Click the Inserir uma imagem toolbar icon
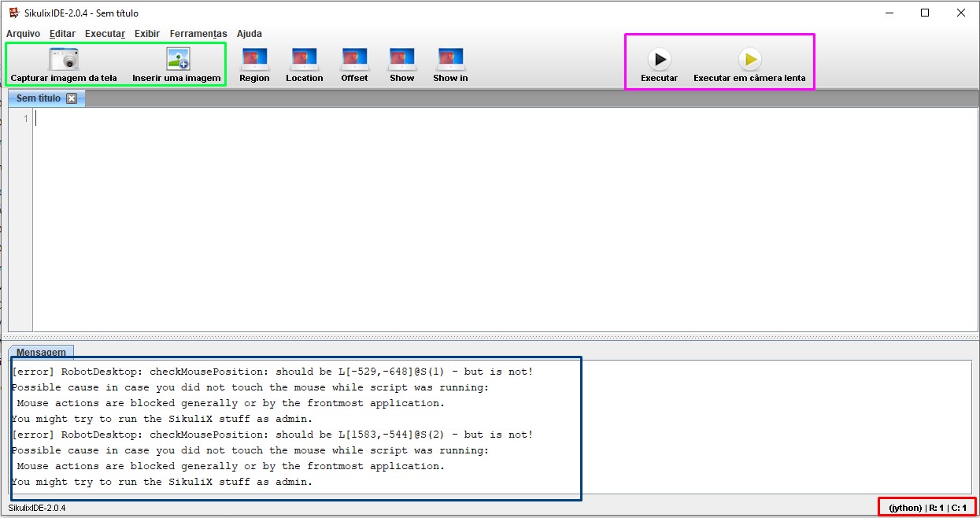Image resolution: width=980 pixels, height=518 pixels. point(177,58)
